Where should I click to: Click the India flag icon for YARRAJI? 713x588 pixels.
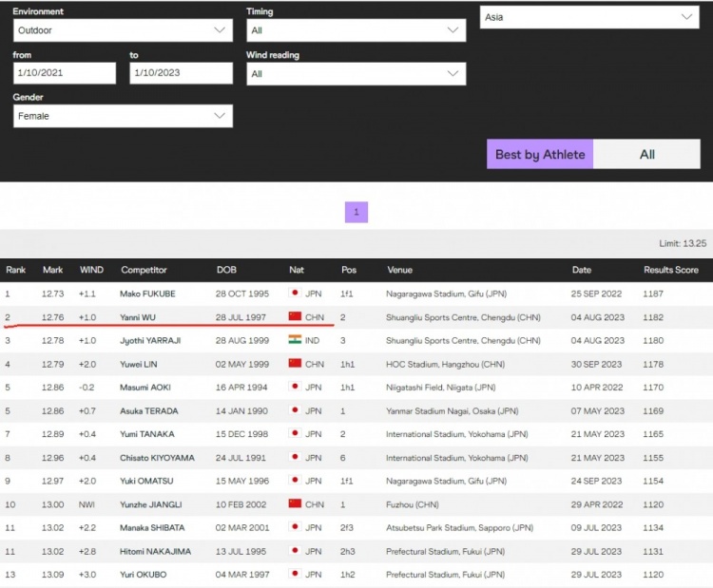[295, 340]
